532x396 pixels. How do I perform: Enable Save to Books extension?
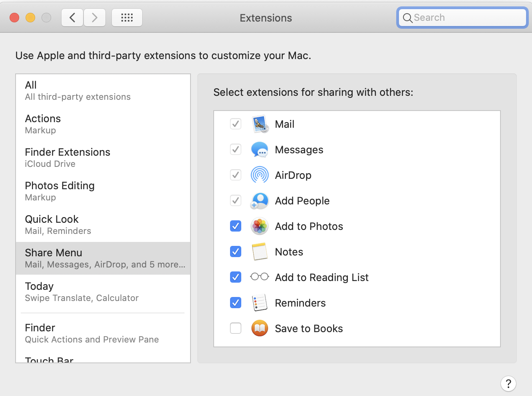[x=236, y=328]
